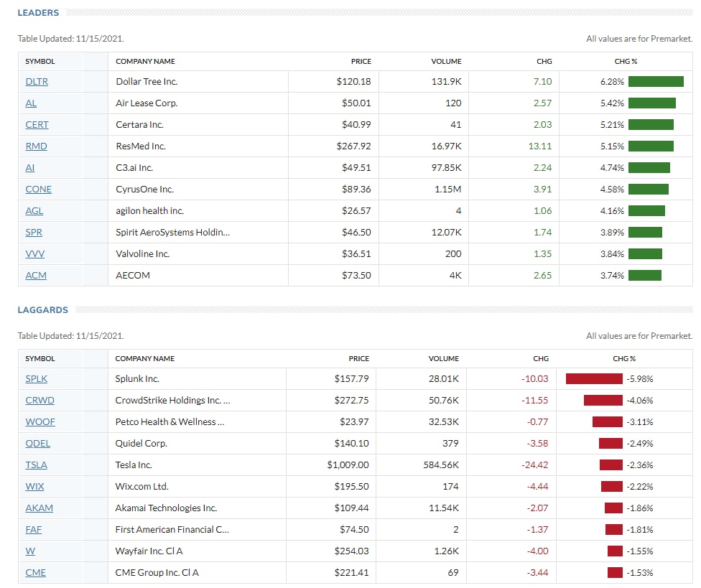
Task: Select Quidel Corp. company name
Action: 141,444
